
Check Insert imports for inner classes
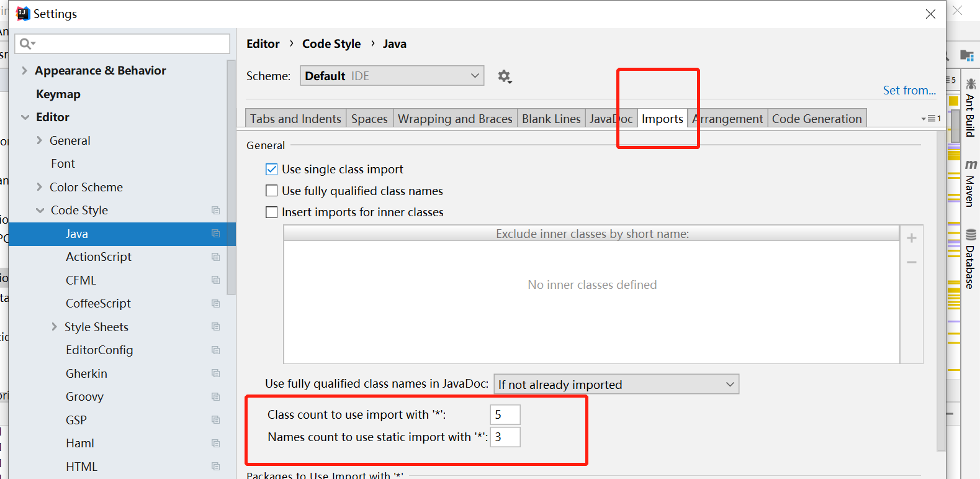click(x=272, y=212)
